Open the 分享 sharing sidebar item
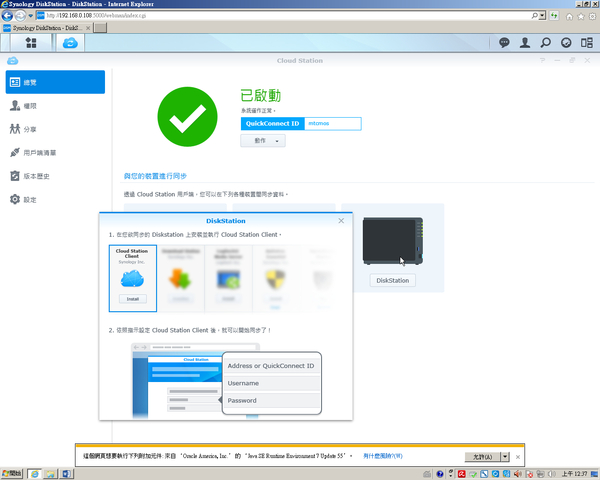 (55, 129)
